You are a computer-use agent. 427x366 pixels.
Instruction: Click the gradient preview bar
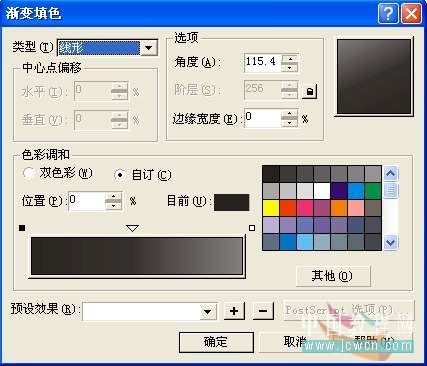point(137,256)
